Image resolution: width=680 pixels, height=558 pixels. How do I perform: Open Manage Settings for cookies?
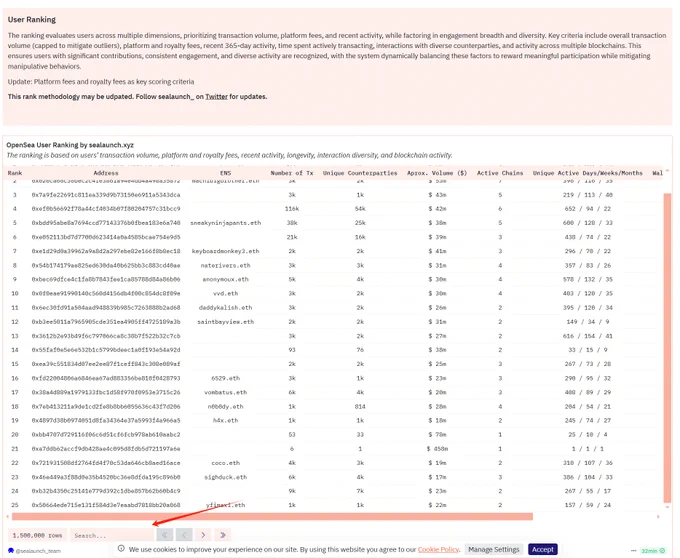tap(494, 549)
